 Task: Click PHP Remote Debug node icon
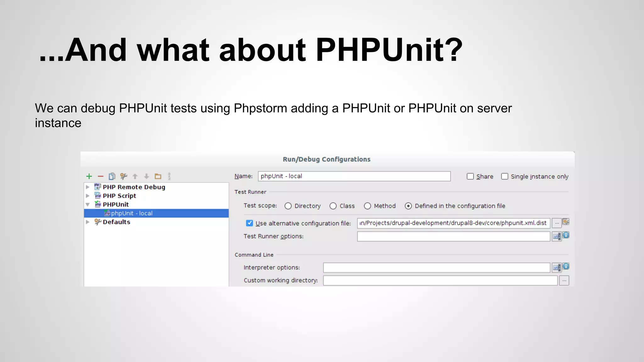[x=98, y=187]
